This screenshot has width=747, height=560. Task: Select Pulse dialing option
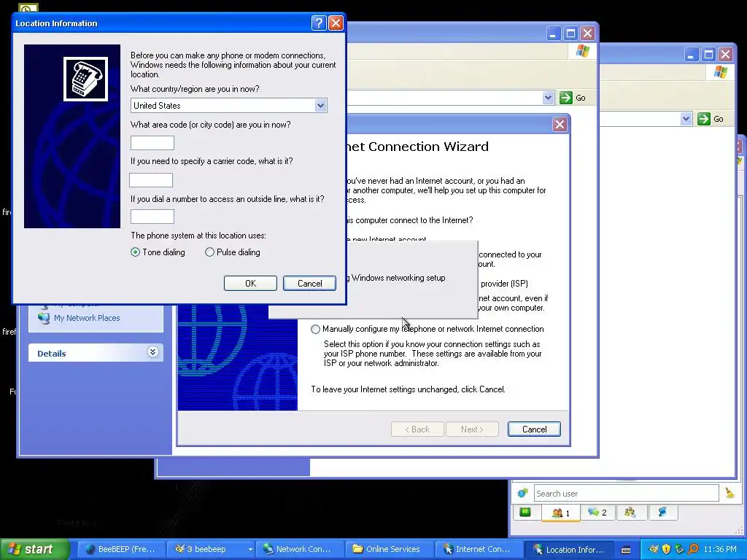(x=209, y=252)
